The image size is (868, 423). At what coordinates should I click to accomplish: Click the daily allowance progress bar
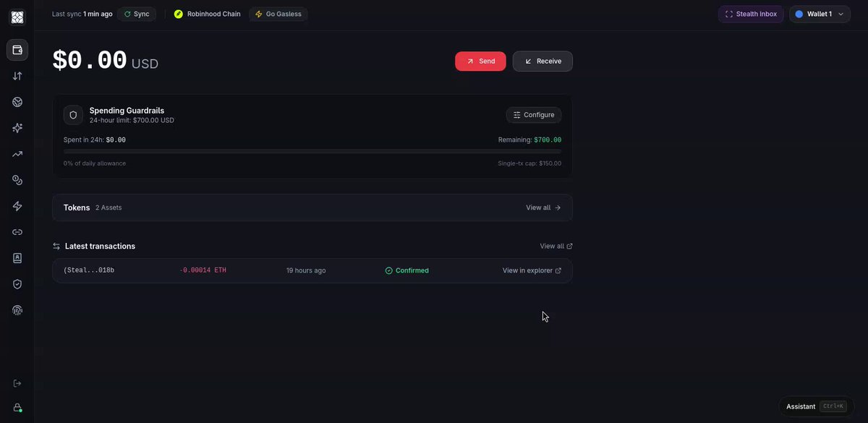(x=312, y=151)
